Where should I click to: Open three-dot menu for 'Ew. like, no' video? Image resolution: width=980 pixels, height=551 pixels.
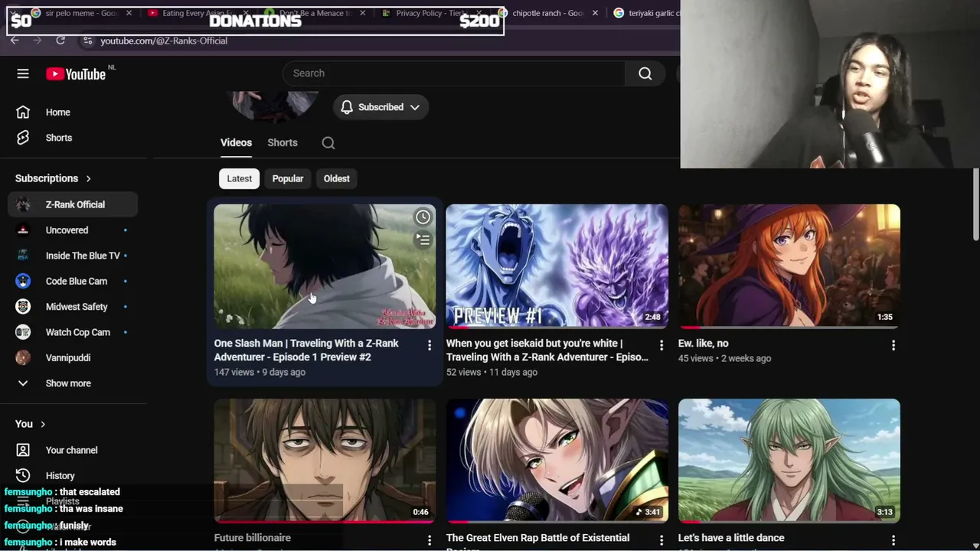pyautogui.click(x=893, y=345)
